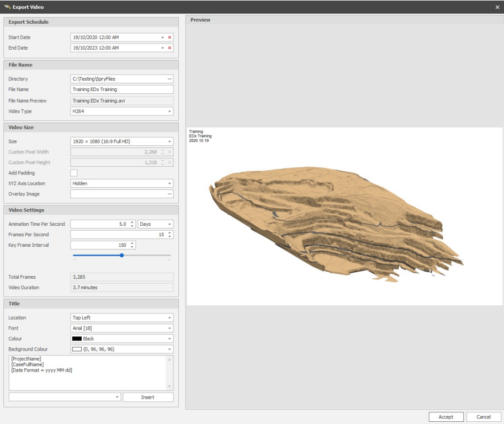Open the Background Colour dropdown
Screen dimensions: 504x424
[168, 348]
